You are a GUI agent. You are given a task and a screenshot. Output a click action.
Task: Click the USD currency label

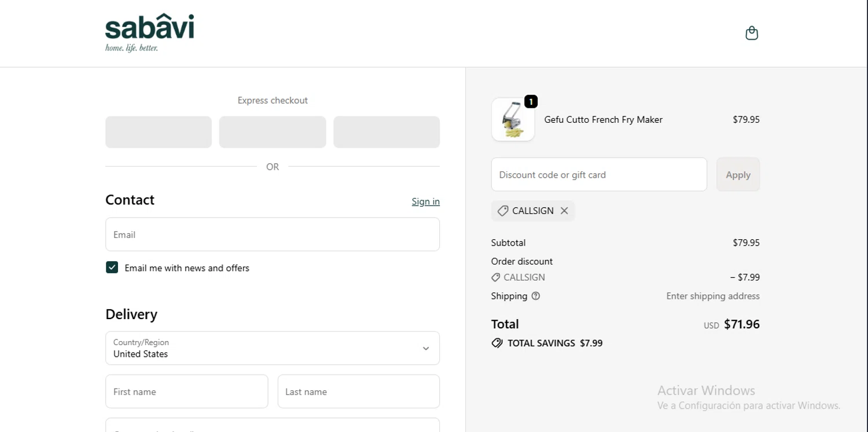[711, 325]
